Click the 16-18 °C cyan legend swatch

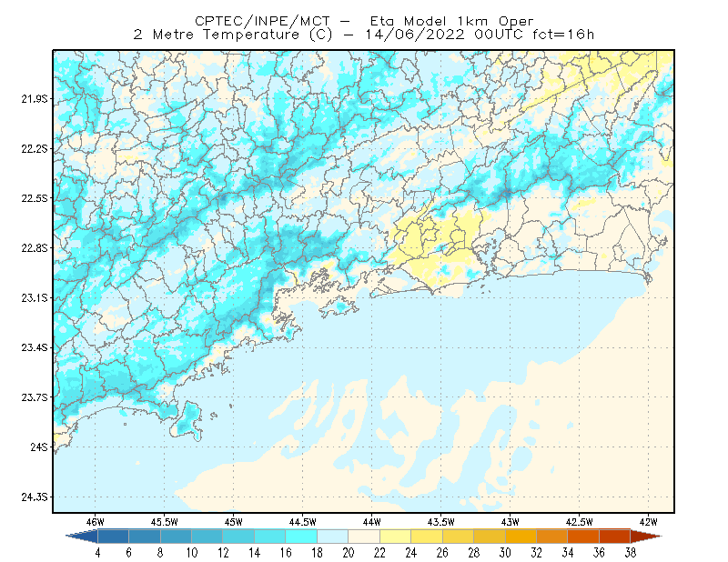tap(301, 537)
